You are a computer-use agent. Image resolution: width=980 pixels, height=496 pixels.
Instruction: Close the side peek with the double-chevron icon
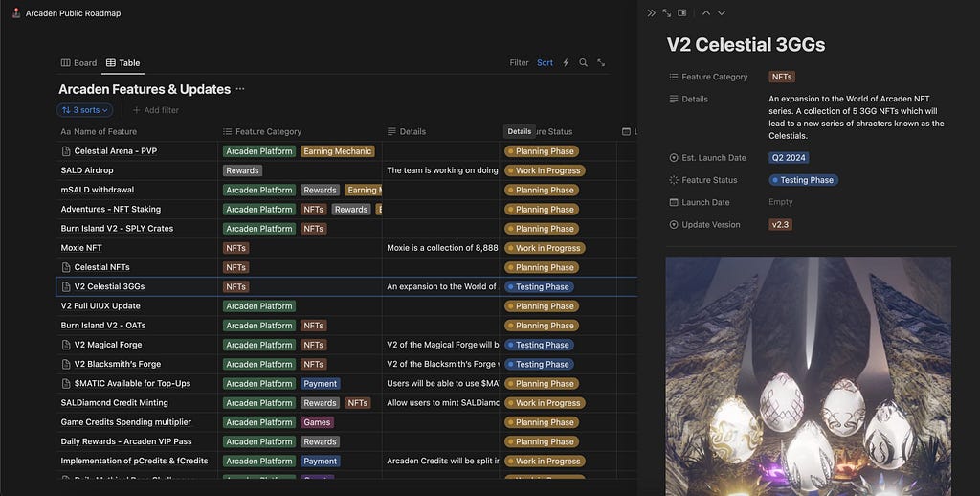coord(651,13)
